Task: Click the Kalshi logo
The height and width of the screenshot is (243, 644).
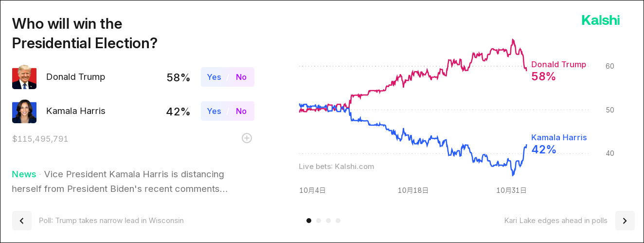Action: pos(600,20)
